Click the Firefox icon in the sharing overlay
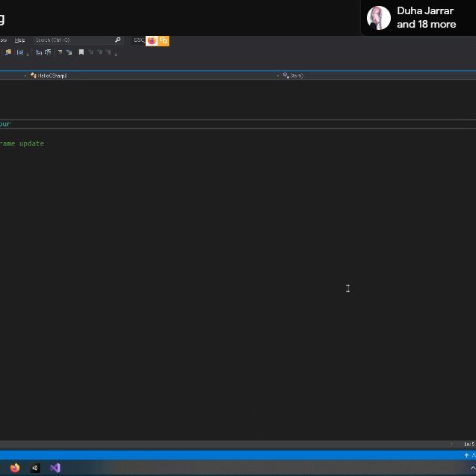This screenshot has width=476, height=476. point(152,40)
